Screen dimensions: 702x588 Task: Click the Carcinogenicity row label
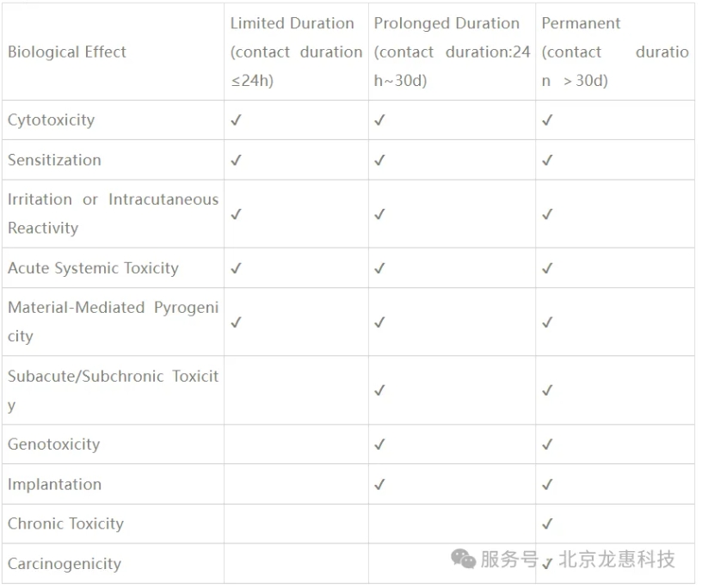[65, 564]
